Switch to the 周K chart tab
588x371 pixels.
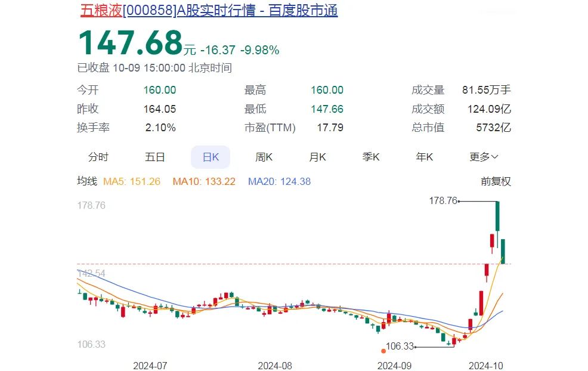point(264,157)
